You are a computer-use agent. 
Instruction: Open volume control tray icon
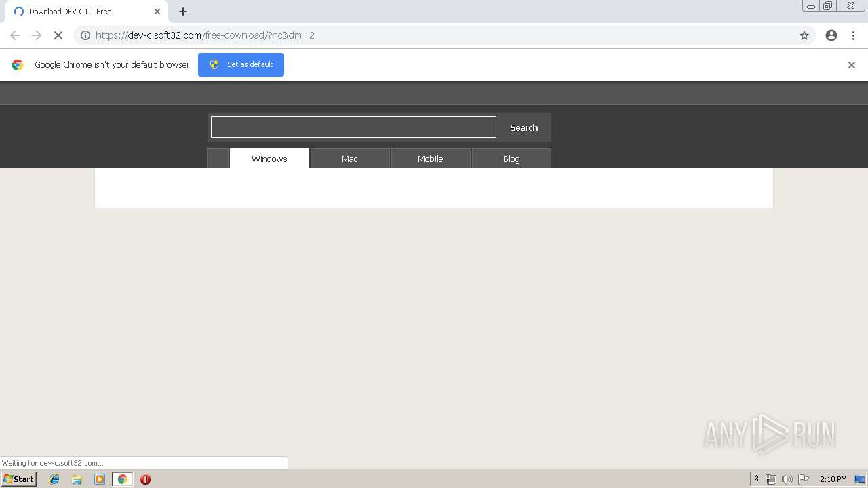coord(787,479)
